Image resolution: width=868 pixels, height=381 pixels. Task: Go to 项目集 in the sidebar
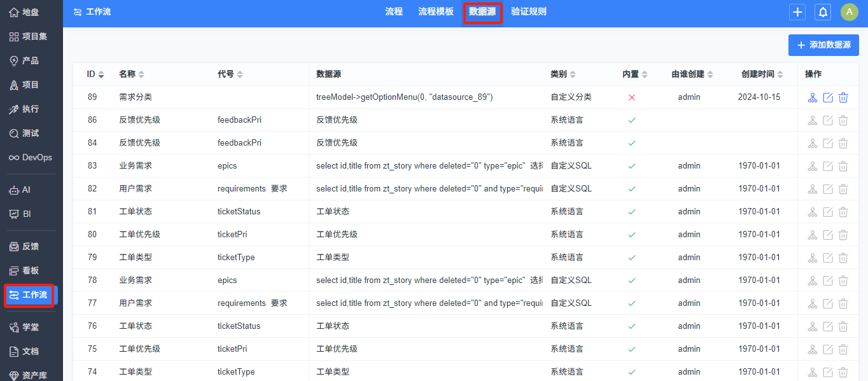29,36
